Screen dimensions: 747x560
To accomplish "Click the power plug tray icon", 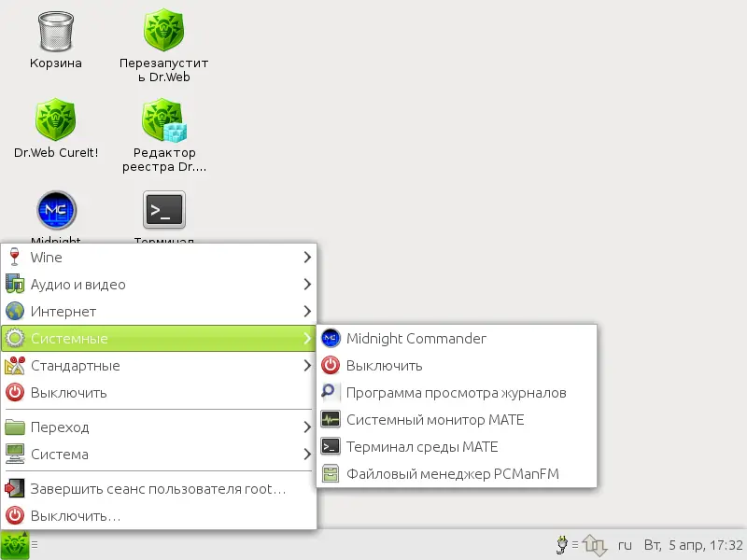I will [x=562, y=545].
